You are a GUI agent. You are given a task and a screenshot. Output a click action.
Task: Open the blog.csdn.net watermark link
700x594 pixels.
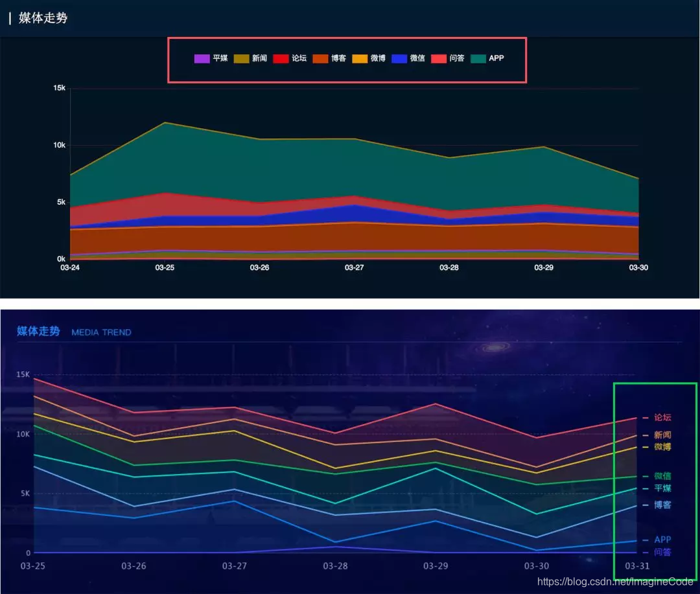[x=615, y=582]
